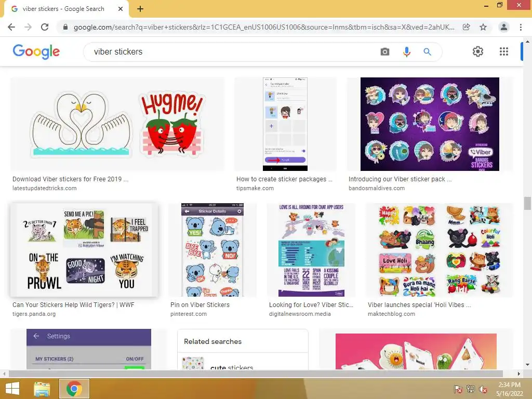Open Google quick settings gear
Image resolution: width=532 pixels, height=399 pixels.
click(x=478, y=51)
